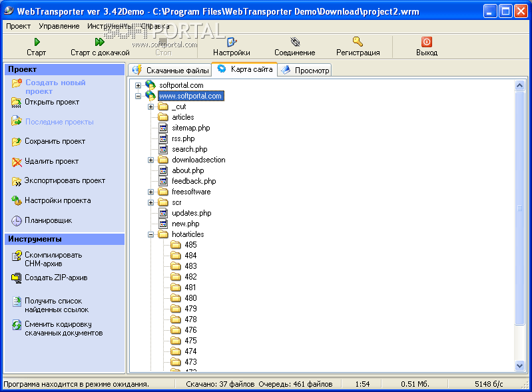Expand the downloadsection folder
Viewport: 532px width, 392px height.
point(150,160)
